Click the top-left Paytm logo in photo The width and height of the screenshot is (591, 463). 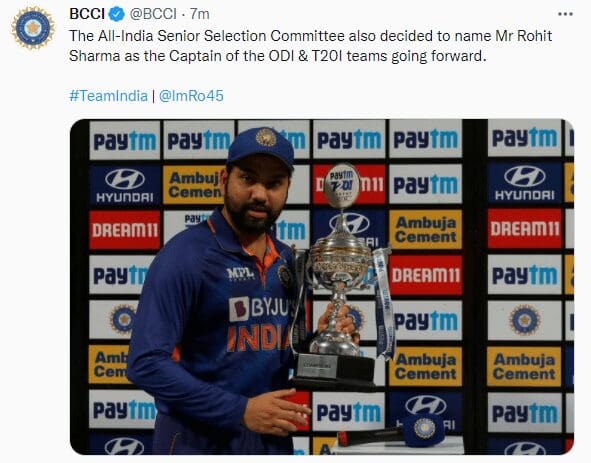[x=125, y=141]
